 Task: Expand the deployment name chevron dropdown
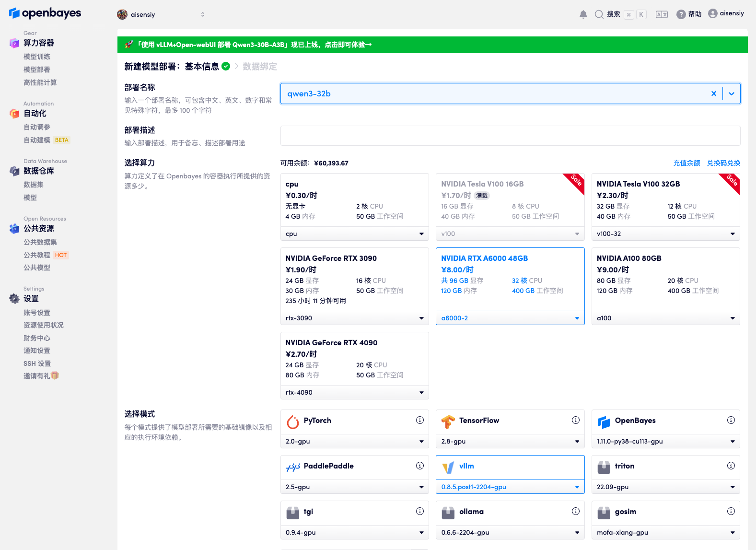tap(731, 94)
